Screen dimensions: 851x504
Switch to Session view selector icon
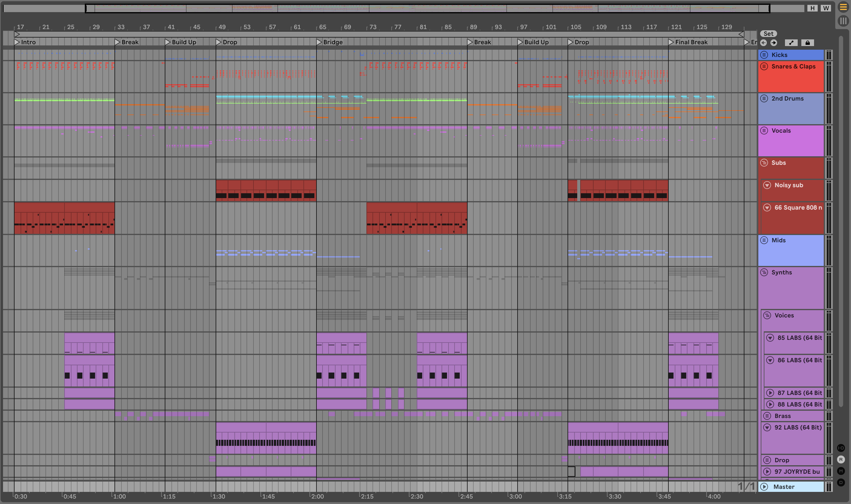click(843, 21)
